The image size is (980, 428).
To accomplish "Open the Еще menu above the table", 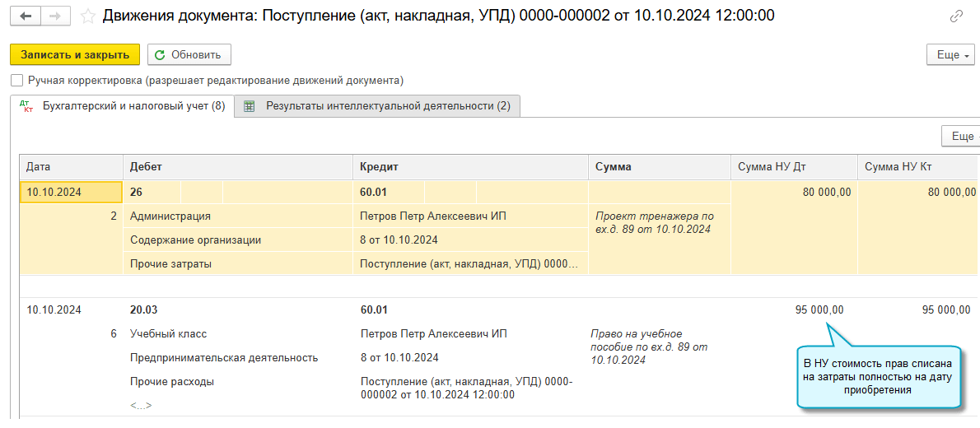I will (x=960, y=137).
